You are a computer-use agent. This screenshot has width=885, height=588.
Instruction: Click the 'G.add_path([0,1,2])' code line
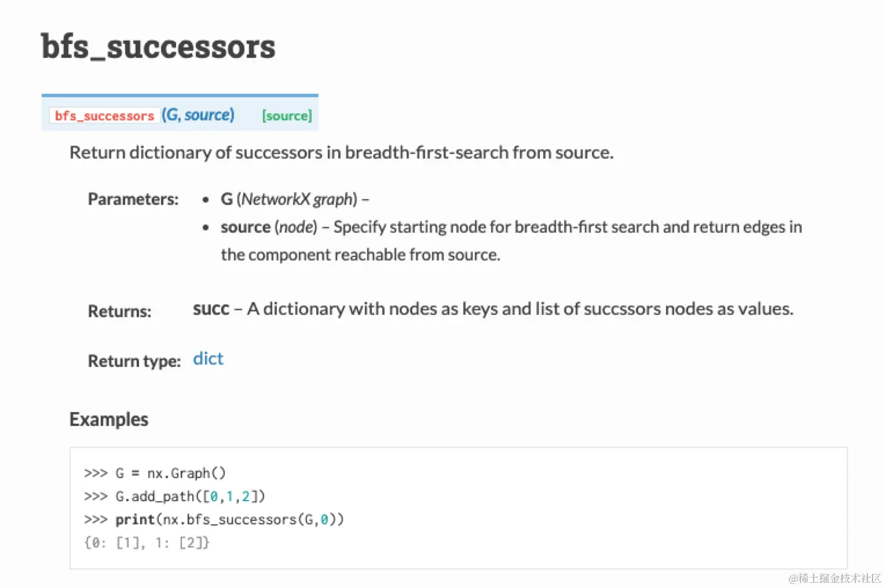[190, 497]
